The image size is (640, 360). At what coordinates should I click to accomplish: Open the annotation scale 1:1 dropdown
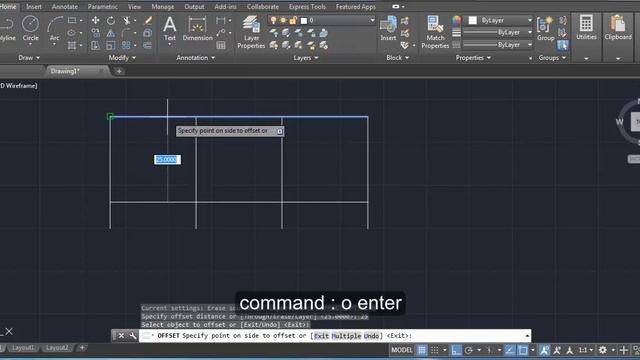[586, 350]
